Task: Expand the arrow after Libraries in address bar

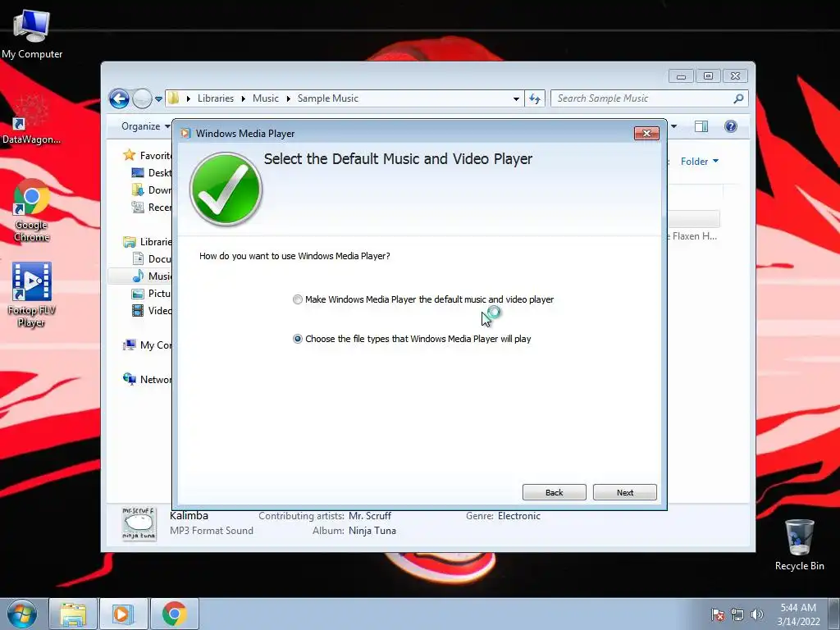Action: tap(243, 98)
